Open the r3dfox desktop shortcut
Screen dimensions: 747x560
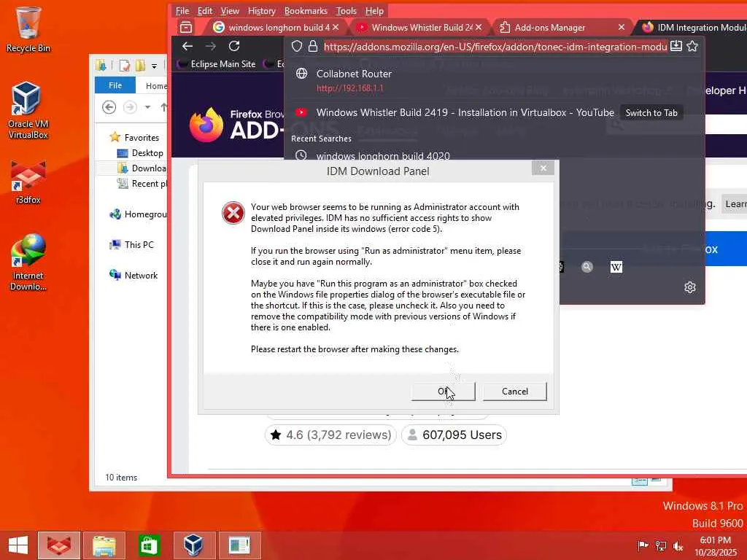[x=28, y=183]
